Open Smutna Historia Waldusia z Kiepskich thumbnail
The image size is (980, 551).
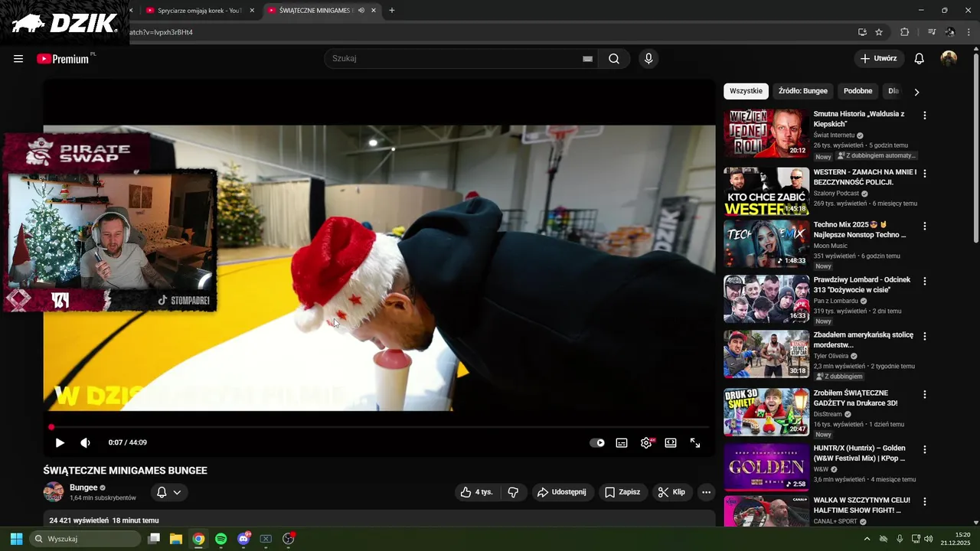pyautogui.click(x=766, y=134)
